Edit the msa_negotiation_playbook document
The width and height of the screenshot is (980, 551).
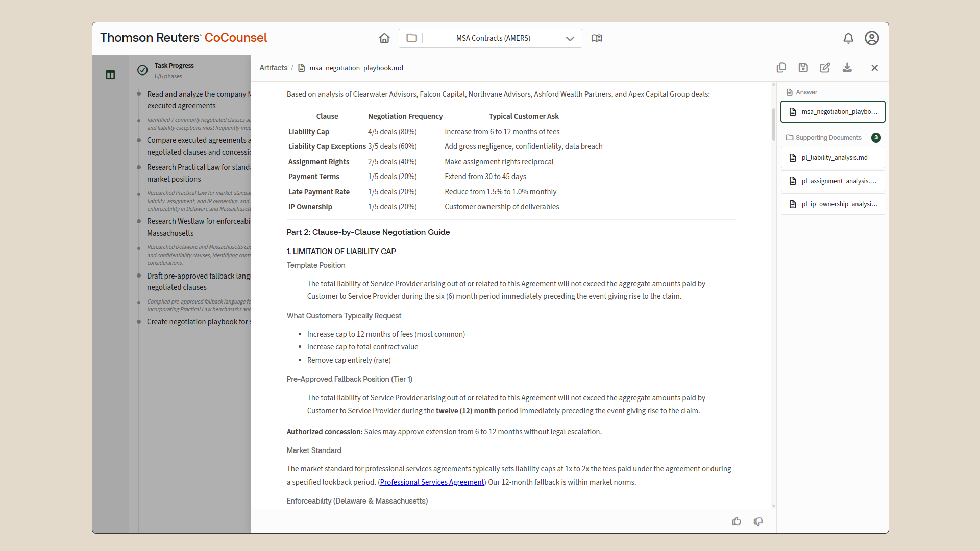coord(825,68)
